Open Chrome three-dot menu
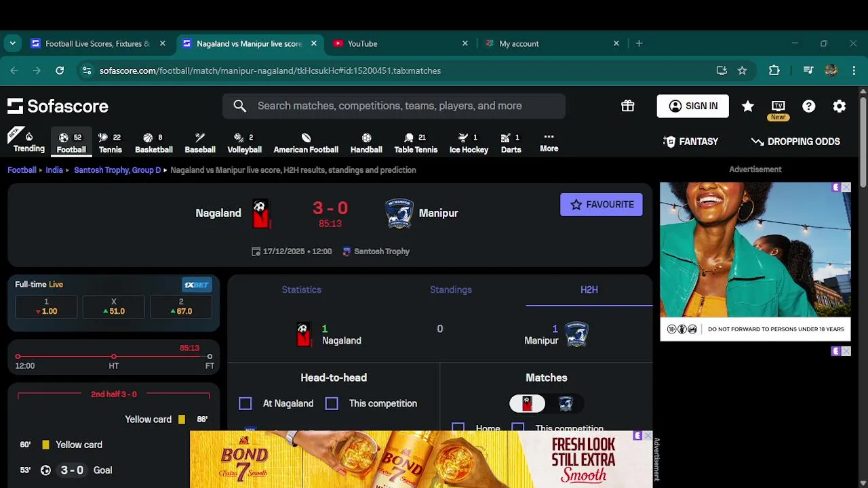This screenshot has width=868, height=488. (854, 70)
